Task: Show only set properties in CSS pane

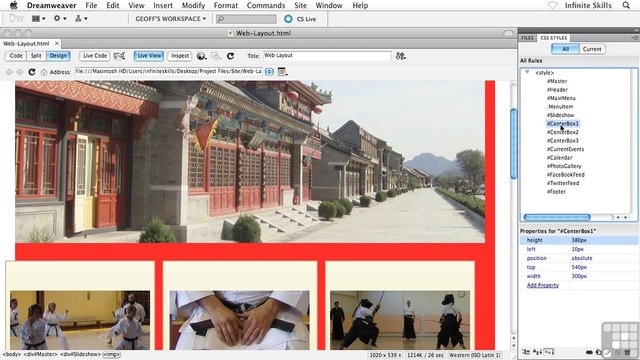Action: click(549, 352)
